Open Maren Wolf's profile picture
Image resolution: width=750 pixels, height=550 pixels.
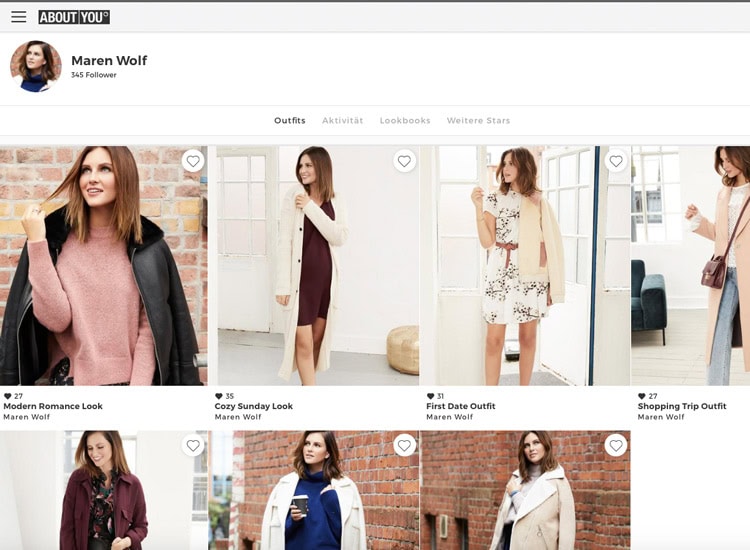point(36,66)
